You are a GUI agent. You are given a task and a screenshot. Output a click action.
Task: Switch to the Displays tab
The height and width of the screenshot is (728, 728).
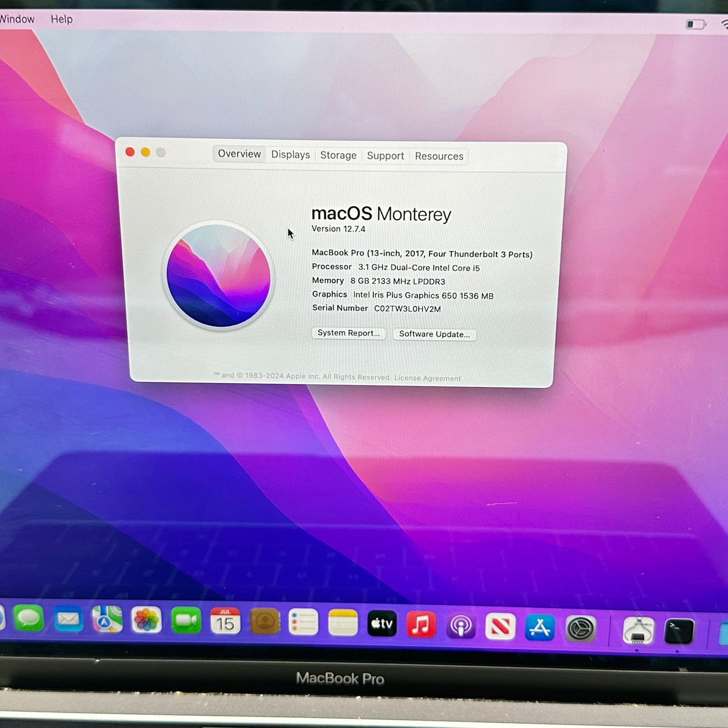pos(291,155)
